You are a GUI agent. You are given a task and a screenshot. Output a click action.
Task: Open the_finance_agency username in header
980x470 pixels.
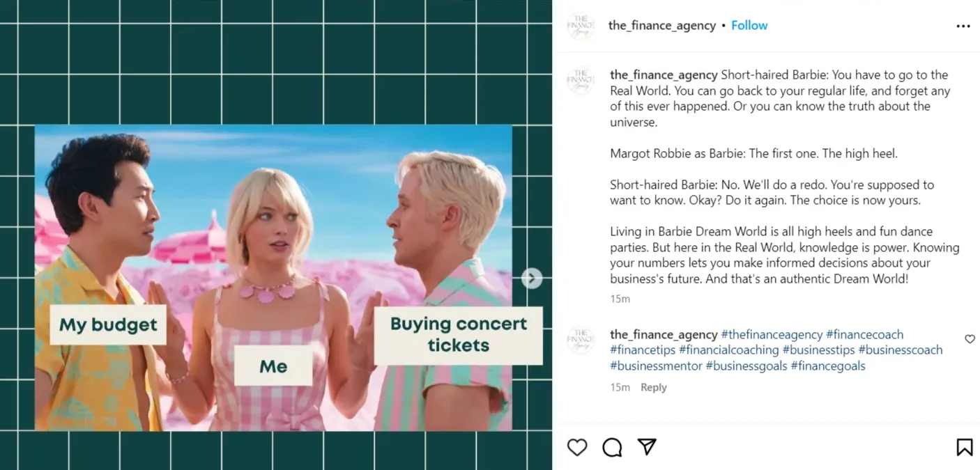click(x=662, y=25)
